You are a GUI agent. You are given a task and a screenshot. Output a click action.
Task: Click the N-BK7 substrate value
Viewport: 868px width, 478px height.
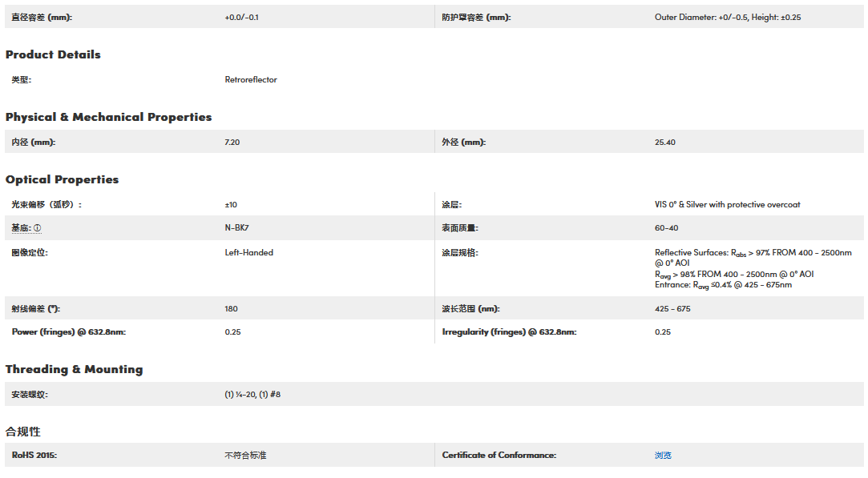[237, 228]
